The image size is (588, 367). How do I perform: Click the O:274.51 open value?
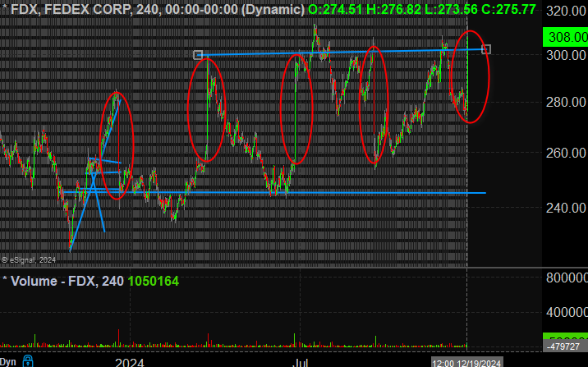click(x=336, y=9)
